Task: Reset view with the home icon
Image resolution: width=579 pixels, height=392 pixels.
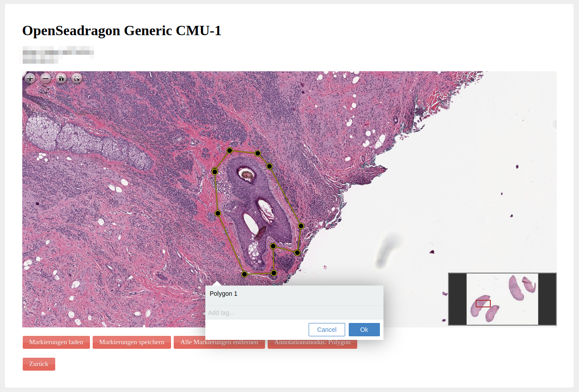Action: 61,79
